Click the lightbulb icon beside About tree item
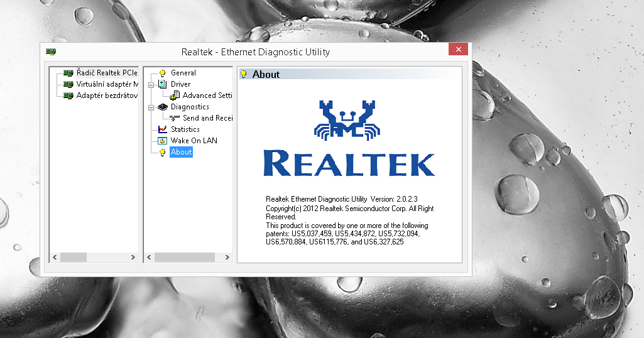 tap(163, 153)
